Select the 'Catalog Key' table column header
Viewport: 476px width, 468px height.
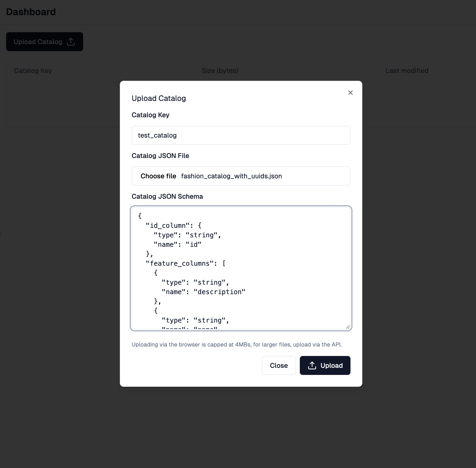click(33, 71)
